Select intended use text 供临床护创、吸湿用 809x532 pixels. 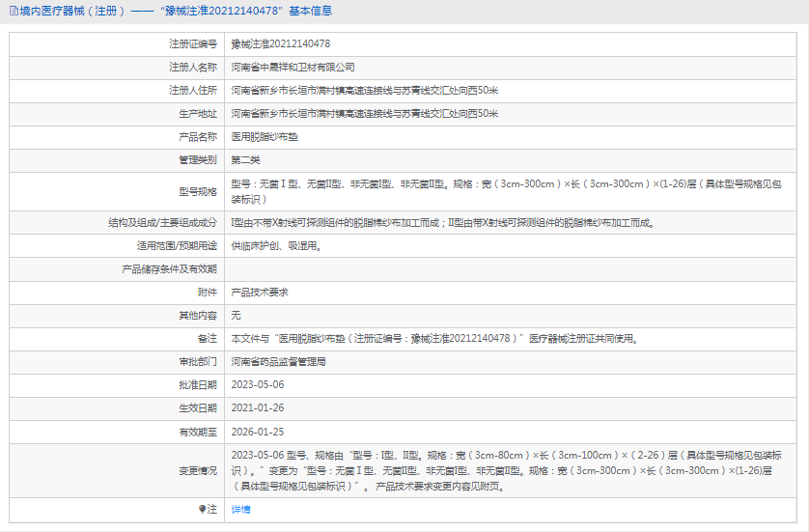click(x=276, y=246)
